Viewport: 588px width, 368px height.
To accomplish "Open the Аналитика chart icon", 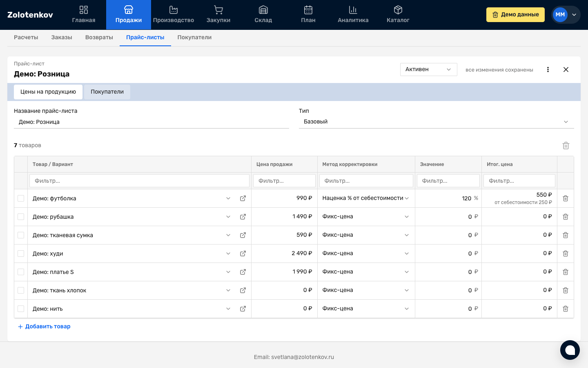I will click(353, 10).
